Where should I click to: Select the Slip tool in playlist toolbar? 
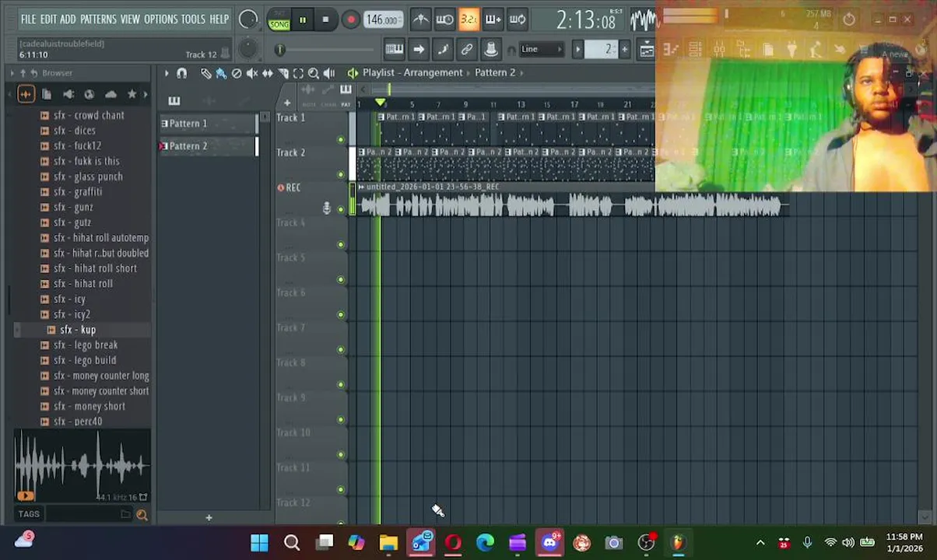tap(268, 73)
